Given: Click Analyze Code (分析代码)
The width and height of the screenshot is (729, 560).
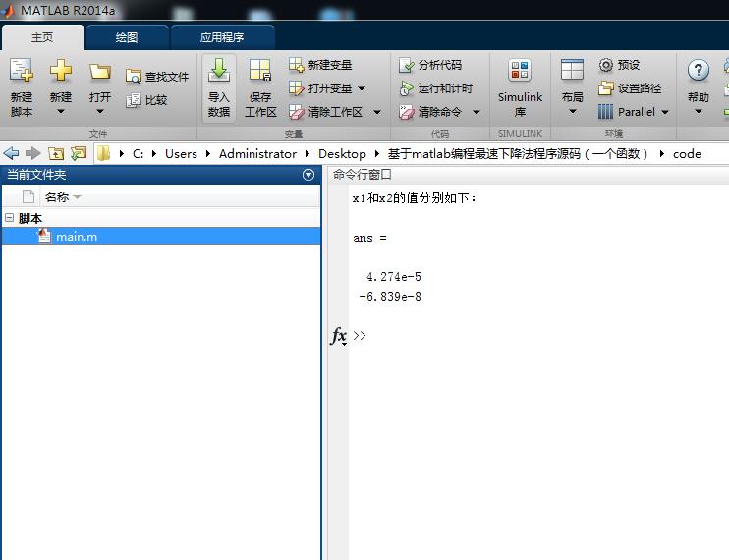Looking at the screenshot, I should pos(430,65).
